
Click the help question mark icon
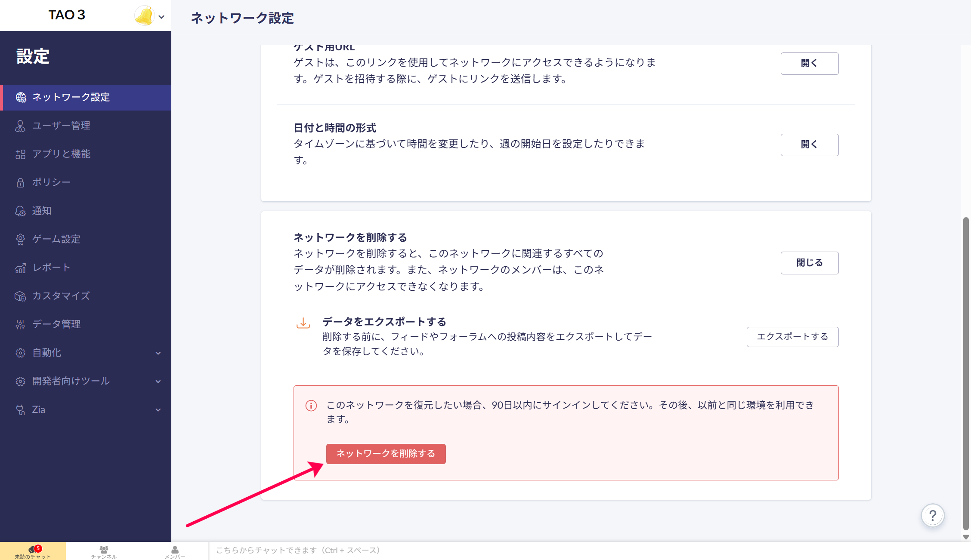[x=932, y=515]
